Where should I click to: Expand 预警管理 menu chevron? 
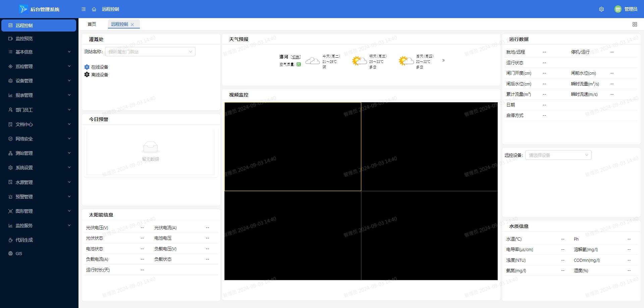click(x=69, y=196)
